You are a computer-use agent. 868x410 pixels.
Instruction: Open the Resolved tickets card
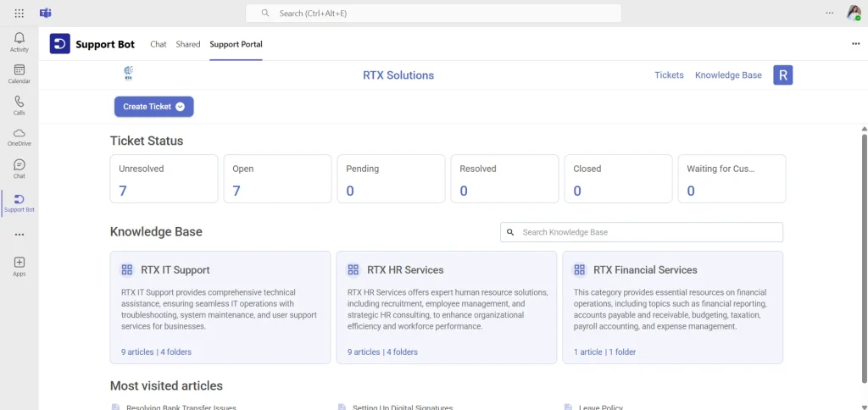[505, 179]
